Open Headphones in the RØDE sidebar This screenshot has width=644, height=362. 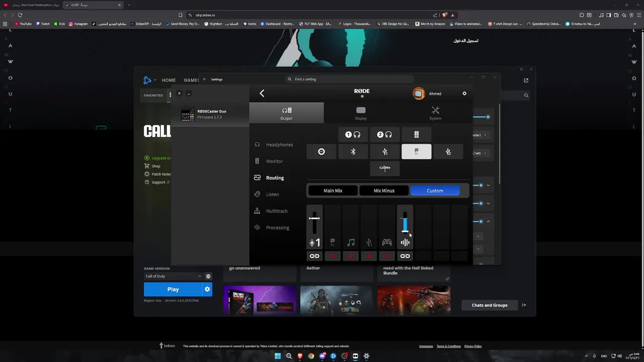click(x=274, y=145)
